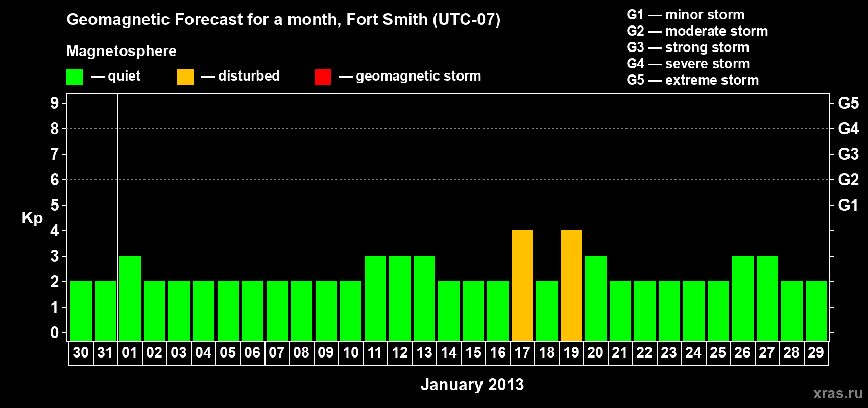The height and width of the screenshot is (408, 868).
Task: Click the G5 scale label
Action: point(849,103)
